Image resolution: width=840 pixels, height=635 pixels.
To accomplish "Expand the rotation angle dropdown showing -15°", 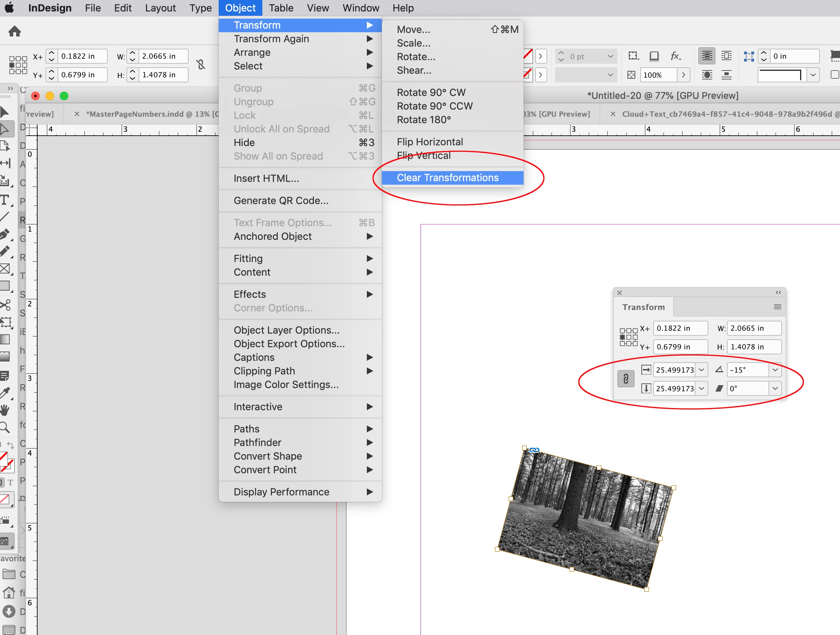I will pos(775,369).
